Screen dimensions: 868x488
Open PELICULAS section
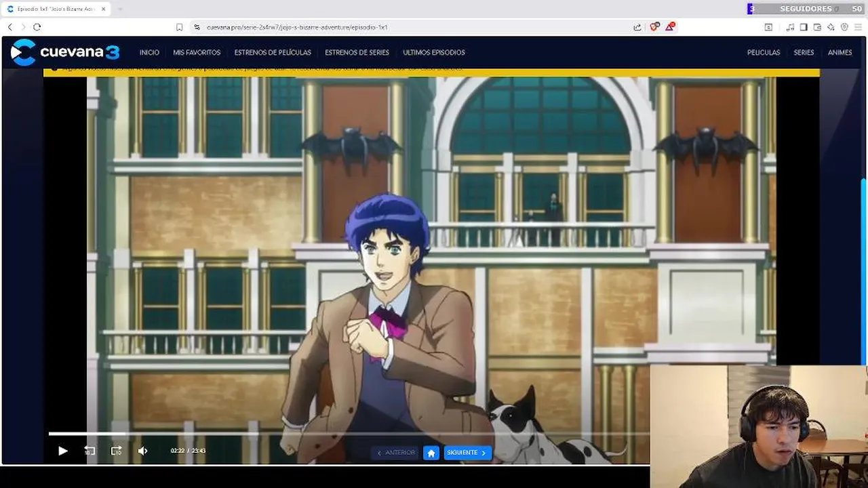(764, 52)
